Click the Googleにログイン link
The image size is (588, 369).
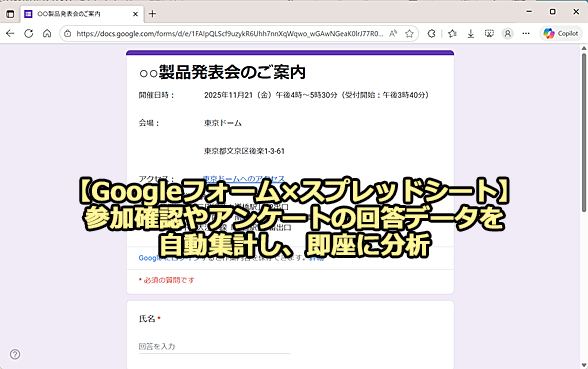(x=168, y=258)
